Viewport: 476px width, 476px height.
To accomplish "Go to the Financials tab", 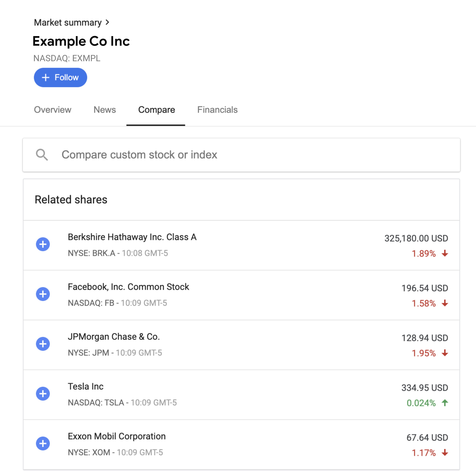I will pos(218,110).
